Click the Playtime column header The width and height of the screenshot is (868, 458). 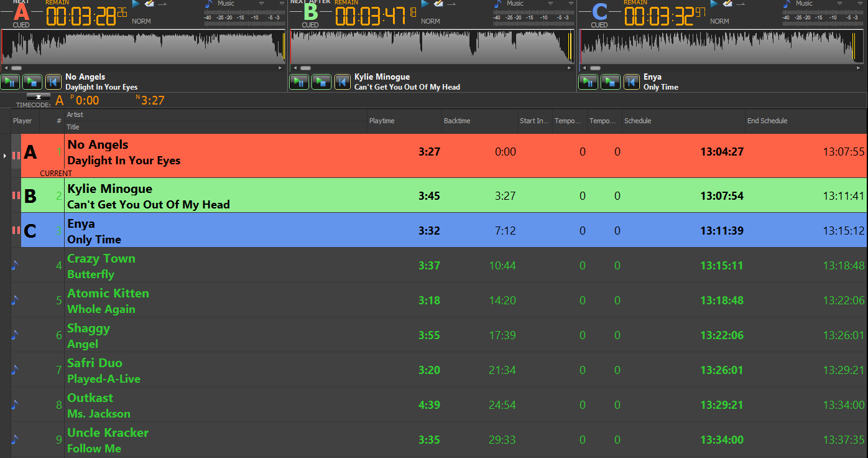382,121
